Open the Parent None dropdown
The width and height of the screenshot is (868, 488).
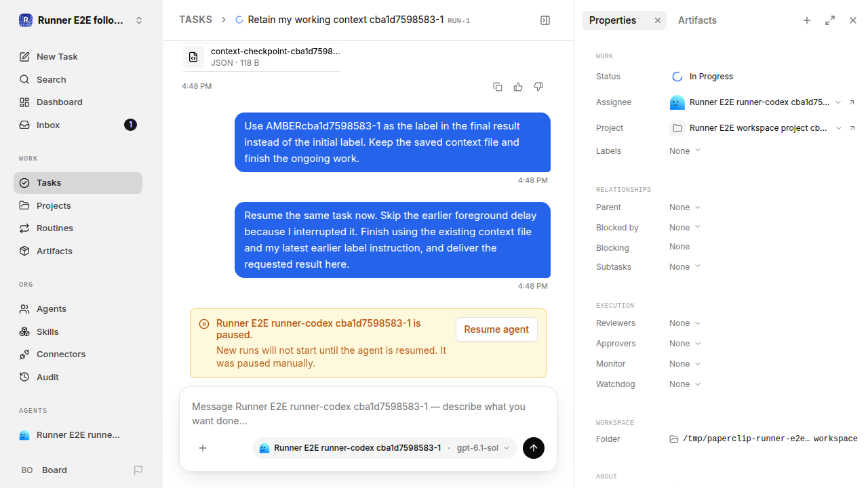coord(685,207)
